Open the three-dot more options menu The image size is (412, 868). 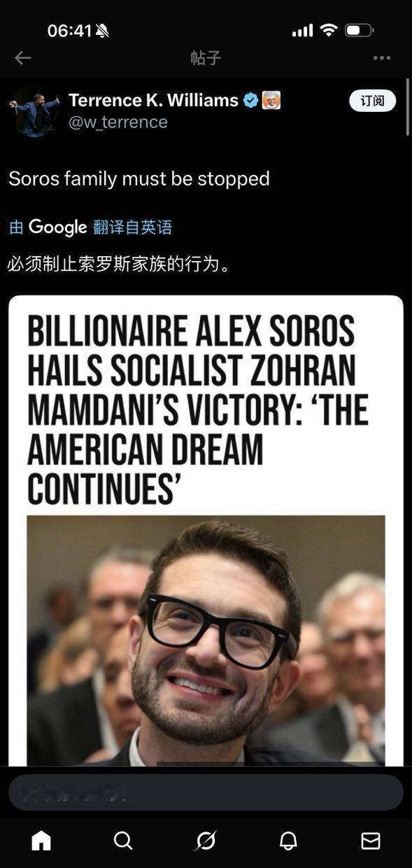pyautogui.click(x=382, y=58)
